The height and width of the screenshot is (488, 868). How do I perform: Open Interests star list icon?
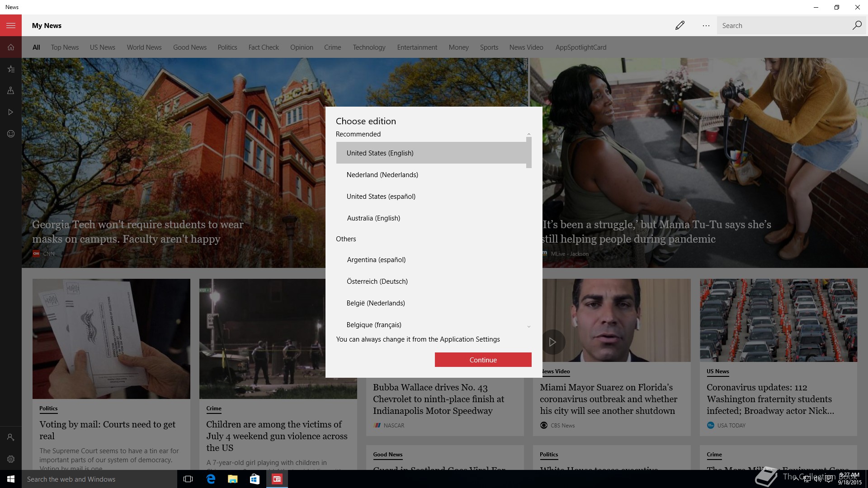coord(11,69)
